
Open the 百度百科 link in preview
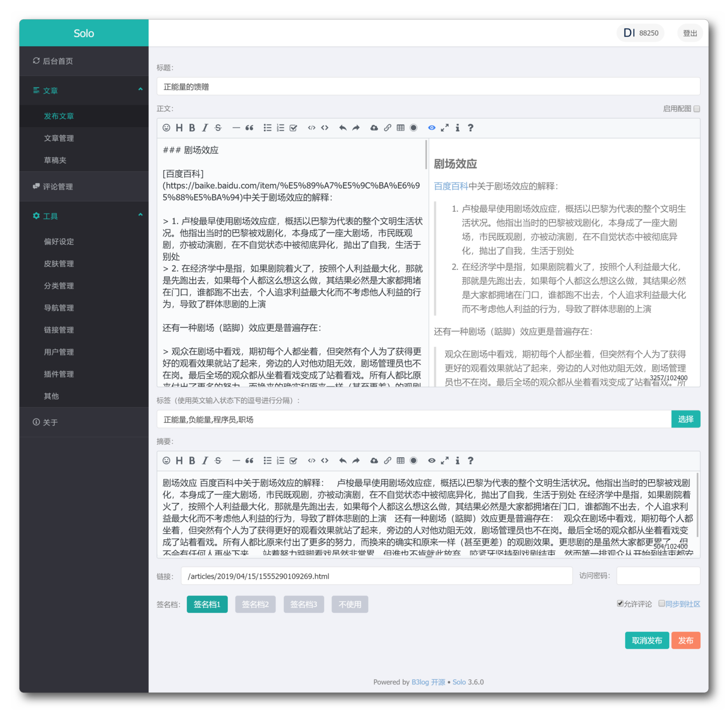(x=451, y=186)
